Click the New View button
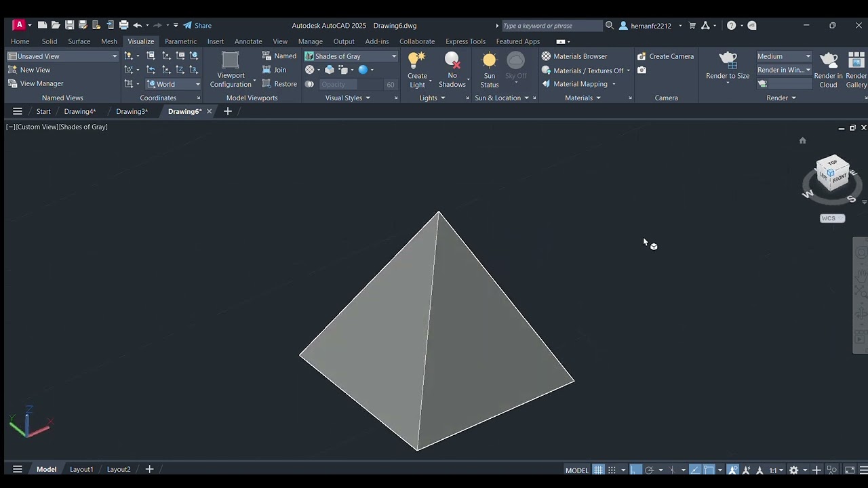868x488 pixels. click(29, 70)
